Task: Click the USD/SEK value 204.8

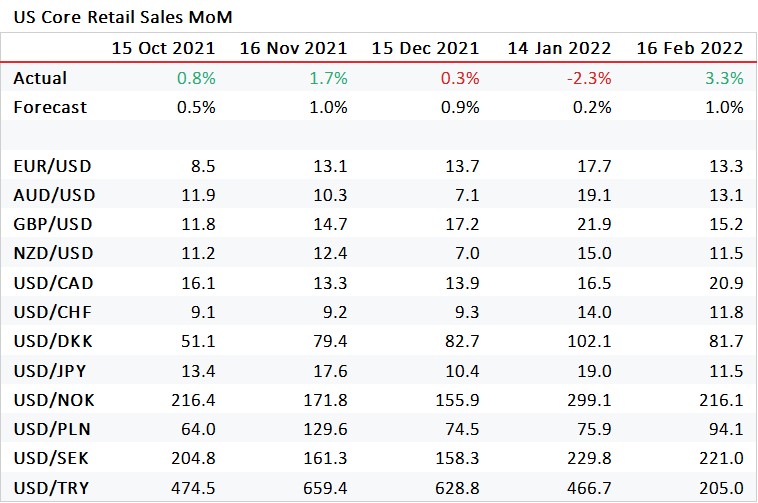Action: [193, 458]
